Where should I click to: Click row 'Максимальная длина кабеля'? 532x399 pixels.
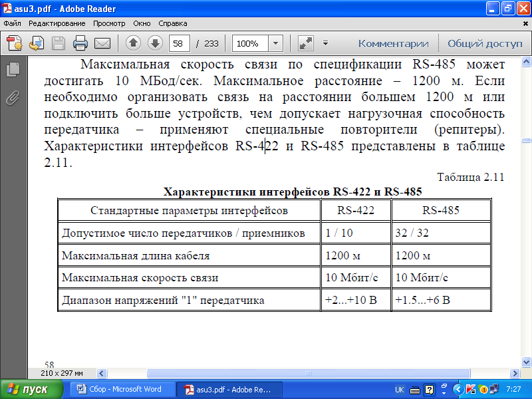(x=274, y=255)
